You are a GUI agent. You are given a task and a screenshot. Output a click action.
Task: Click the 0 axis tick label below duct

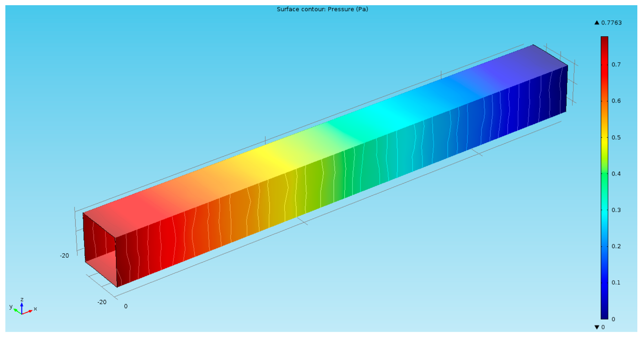(126, 306)
